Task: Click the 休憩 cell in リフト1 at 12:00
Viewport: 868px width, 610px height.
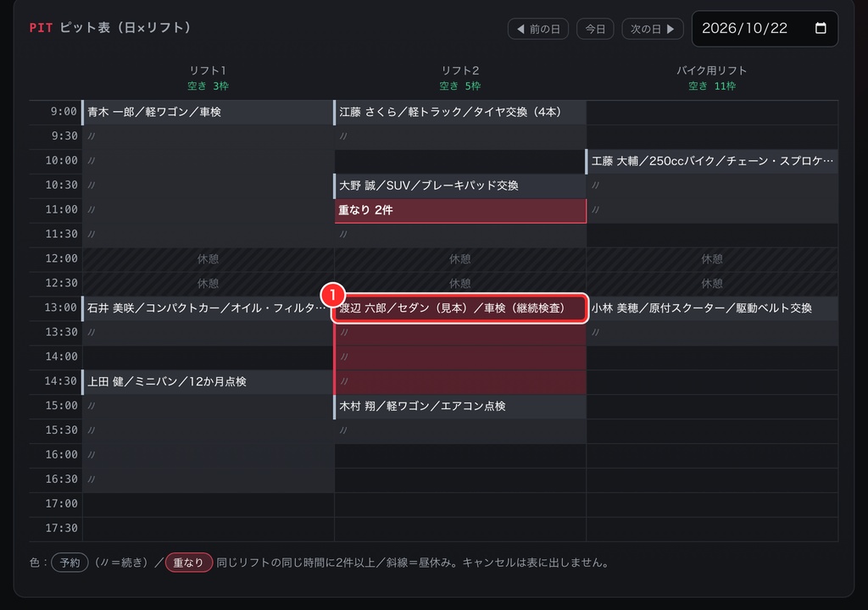Action: [x=209, y=259]
